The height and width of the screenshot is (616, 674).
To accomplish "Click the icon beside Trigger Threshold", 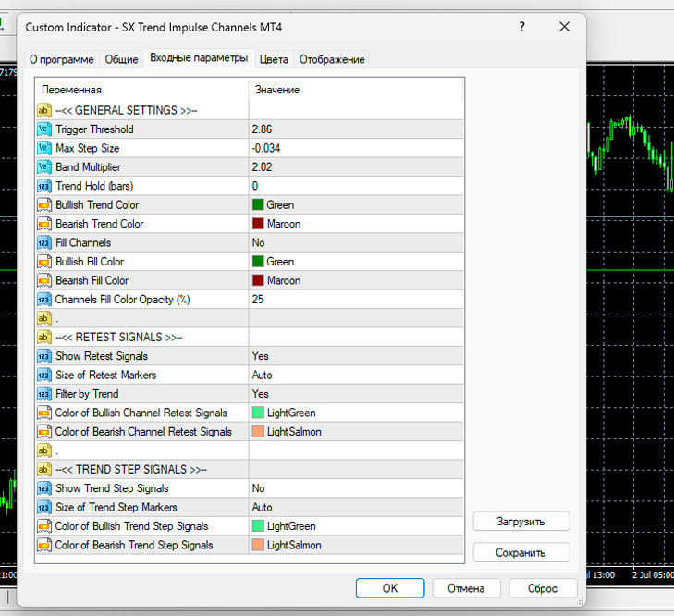I will (43, 129).
